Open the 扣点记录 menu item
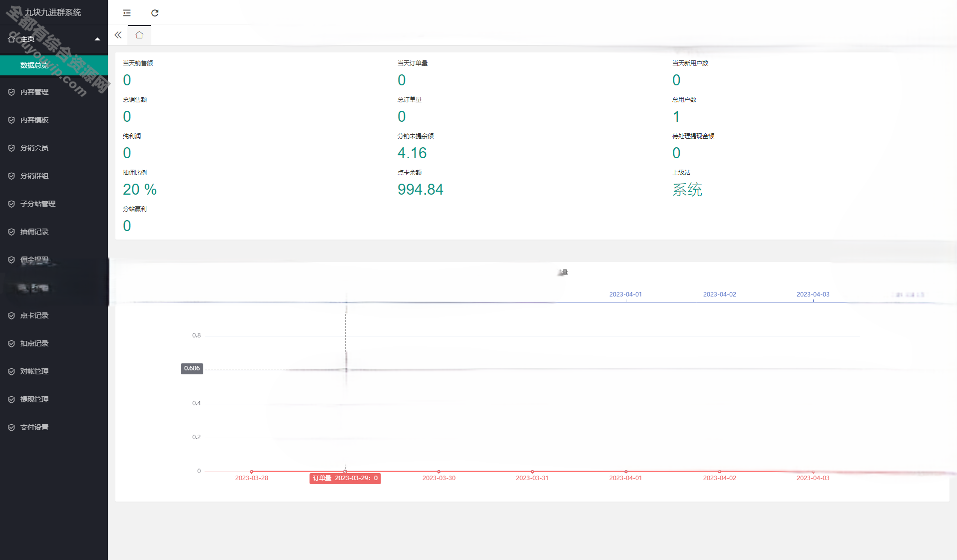 (54, 343)
